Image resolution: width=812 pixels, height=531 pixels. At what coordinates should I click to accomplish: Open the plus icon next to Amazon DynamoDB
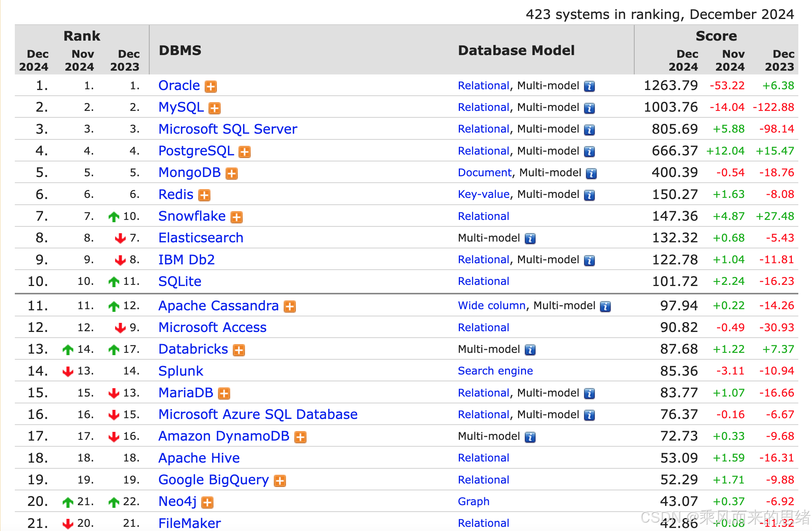pos(300,437)
